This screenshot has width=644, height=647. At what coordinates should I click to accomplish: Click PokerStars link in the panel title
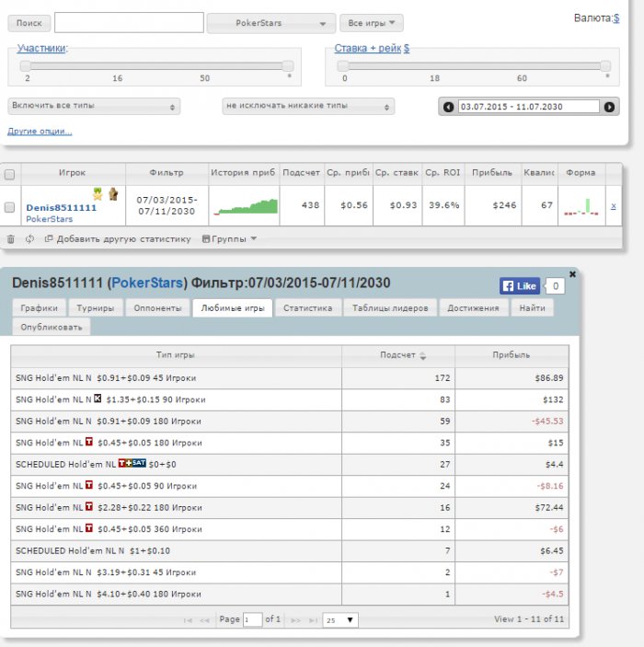point(147,283)
